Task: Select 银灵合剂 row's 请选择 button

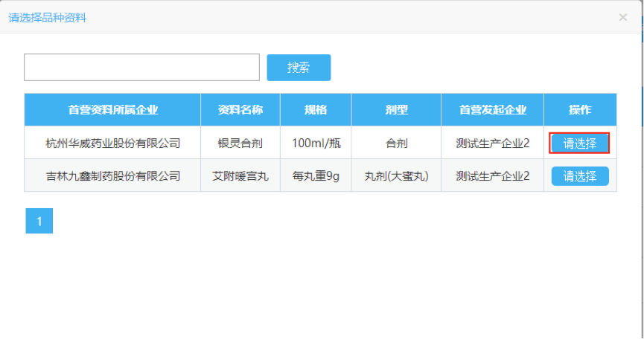Action: click(579, 143)
